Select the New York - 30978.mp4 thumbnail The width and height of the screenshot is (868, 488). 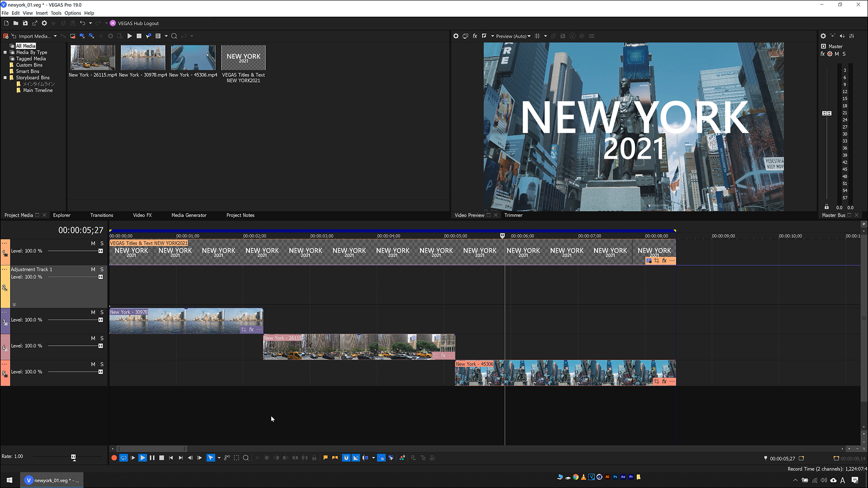click(x=143, y=57)
